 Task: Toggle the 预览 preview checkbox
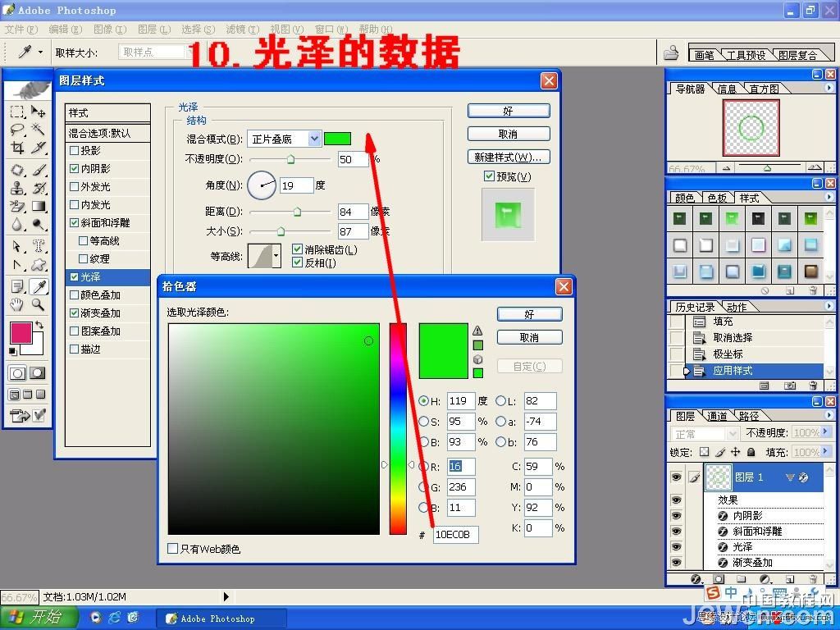pos(489,176)
